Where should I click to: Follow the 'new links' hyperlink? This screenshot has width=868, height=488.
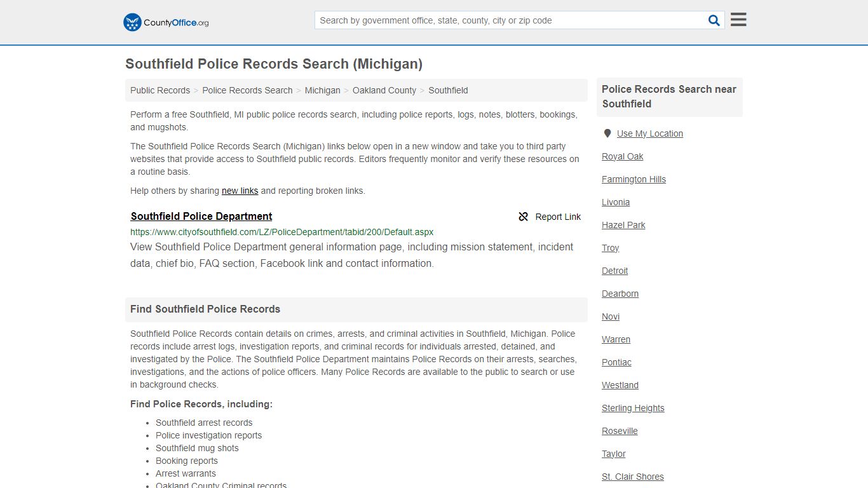click(x=240, y=191)
